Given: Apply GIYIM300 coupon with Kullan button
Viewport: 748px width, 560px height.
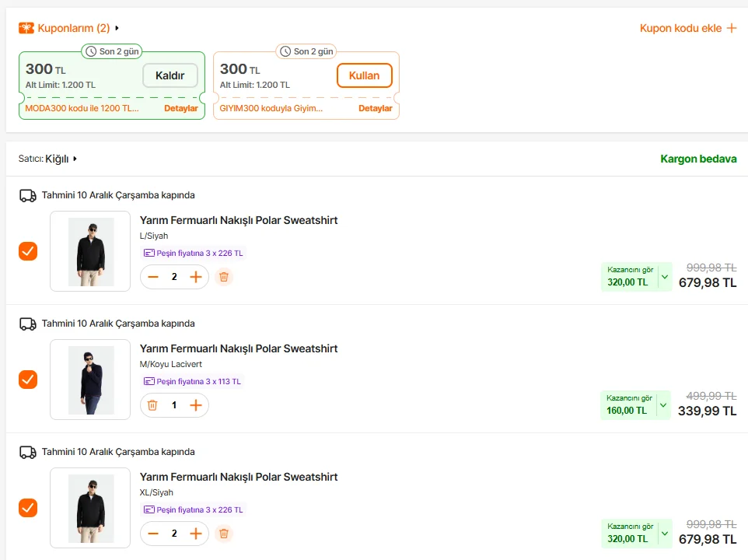Looking at the screenshot, I should (364, 75).
